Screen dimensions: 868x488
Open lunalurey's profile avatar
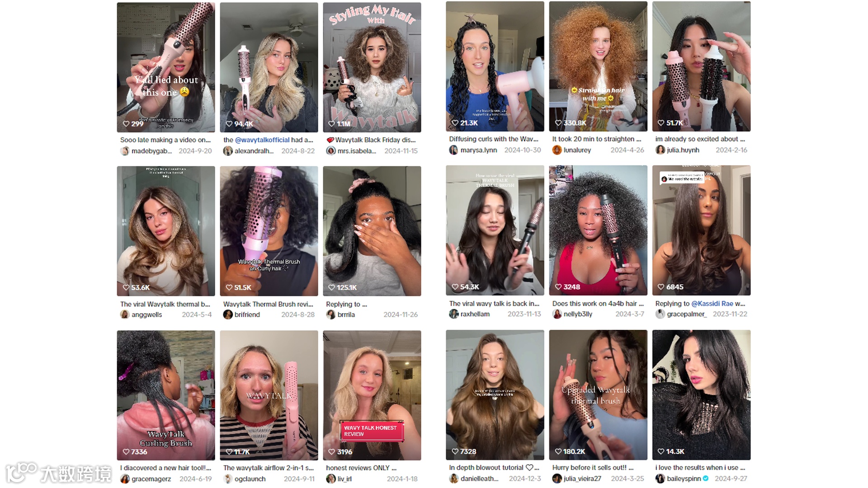click(x=557, y=150)
